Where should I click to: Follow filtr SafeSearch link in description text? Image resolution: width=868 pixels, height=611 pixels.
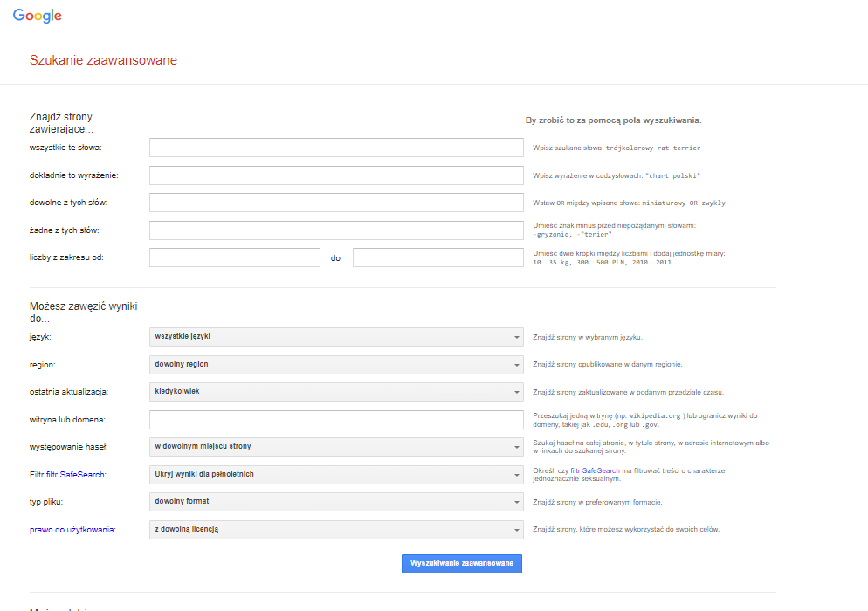[595, 470]
